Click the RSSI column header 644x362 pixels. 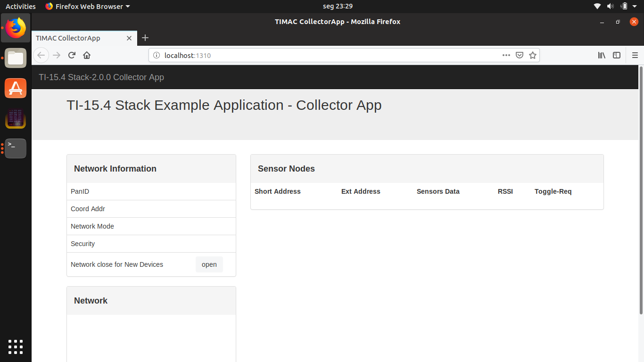tap(505, 191)
